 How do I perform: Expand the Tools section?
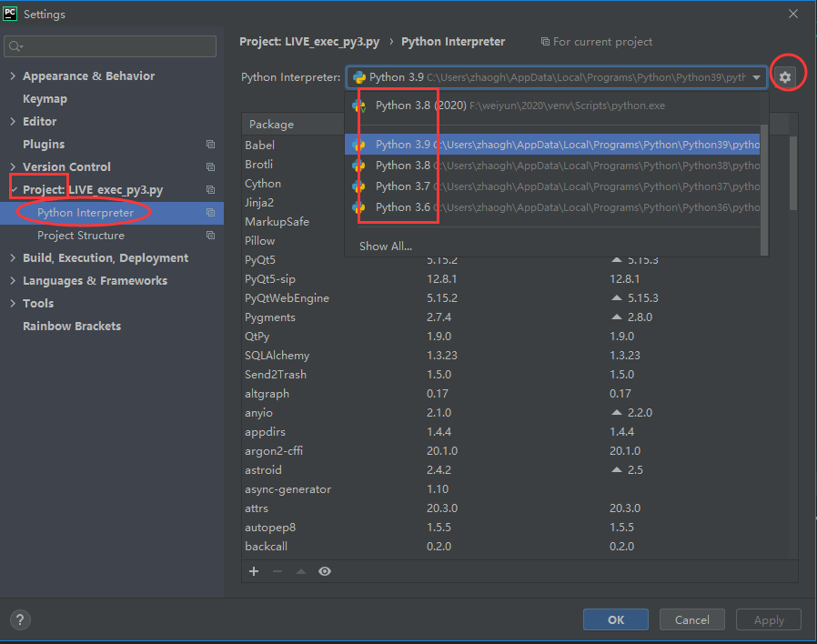click(x=13, y=303)
